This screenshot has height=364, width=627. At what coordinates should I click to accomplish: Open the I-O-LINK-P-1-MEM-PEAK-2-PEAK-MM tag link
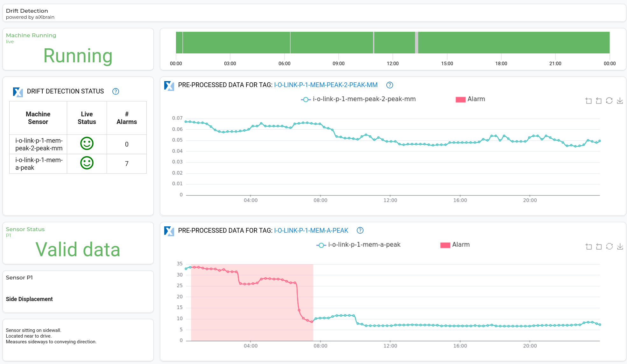tap(326, 85)
